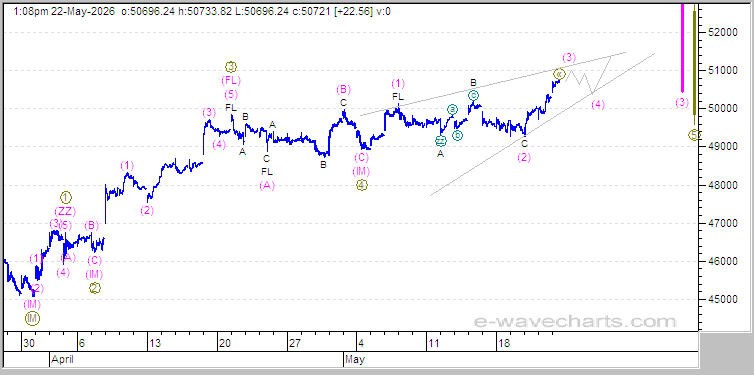Click the olive circled 1 wave label
The image size is (754, 375).
pyautogui.click(x=66, y=197)
